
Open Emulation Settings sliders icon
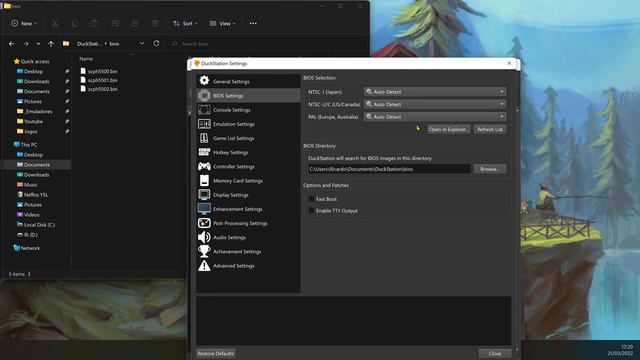pos(204,124)
